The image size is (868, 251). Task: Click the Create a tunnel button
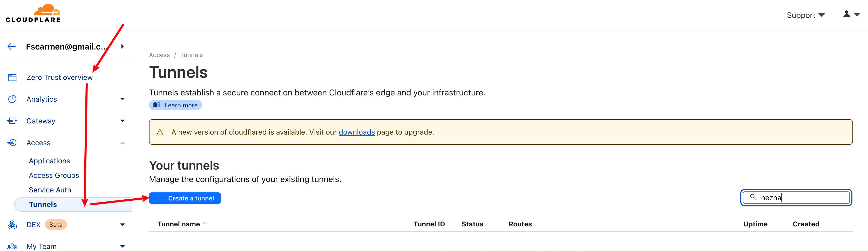pyautogui.click(x=185, y=198)
